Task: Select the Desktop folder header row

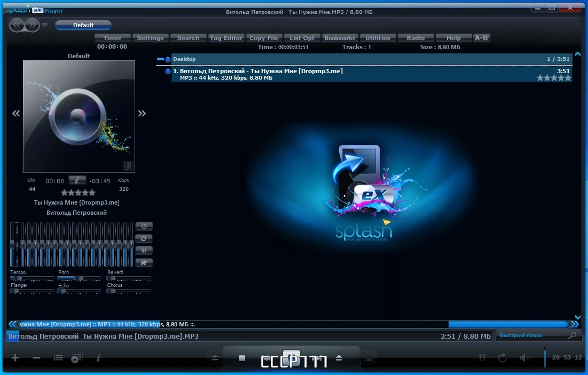Action: pos(372,59)
